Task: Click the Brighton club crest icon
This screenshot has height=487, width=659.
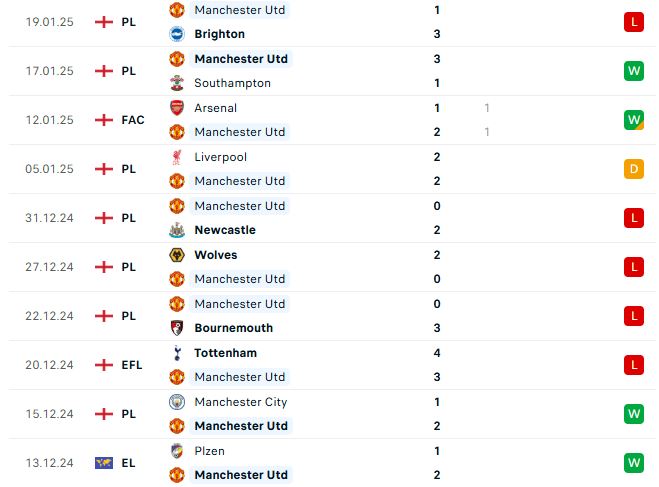Action: click(177, 34)
